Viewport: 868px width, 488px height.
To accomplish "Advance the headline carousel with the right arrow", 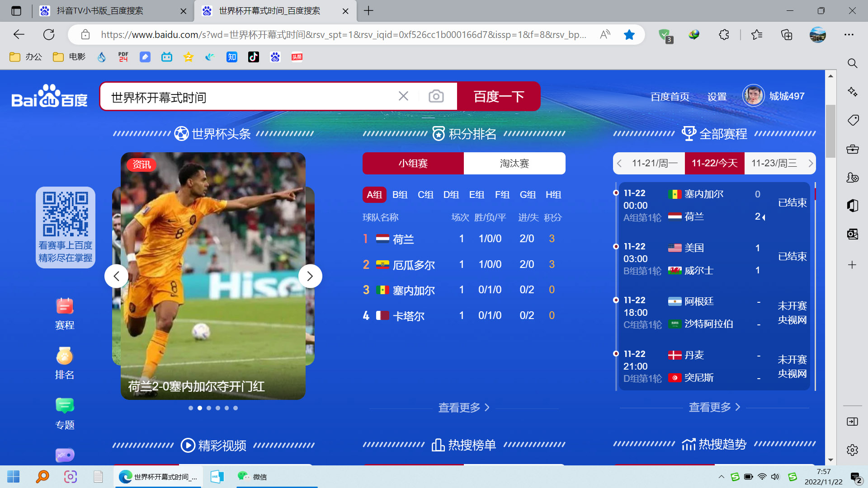I will (310, 276).
